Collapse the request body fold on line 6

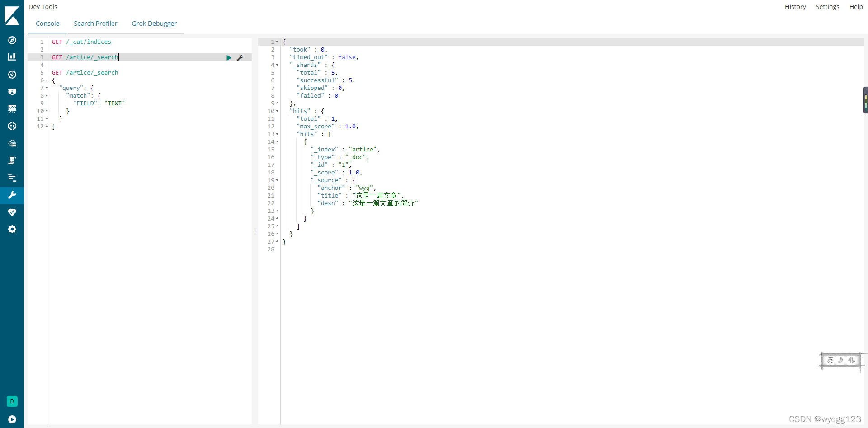pos(47,80)
